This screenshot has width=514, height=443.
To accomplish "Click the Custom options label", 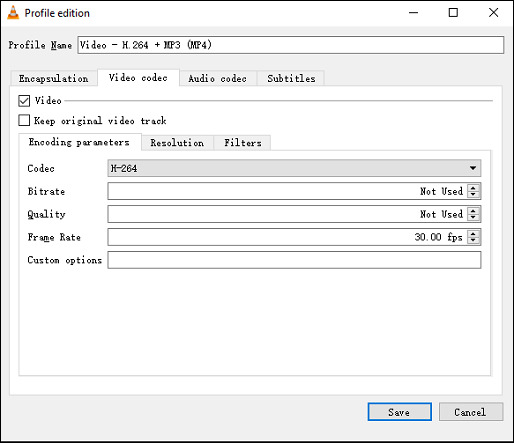I will pos(64,260).
